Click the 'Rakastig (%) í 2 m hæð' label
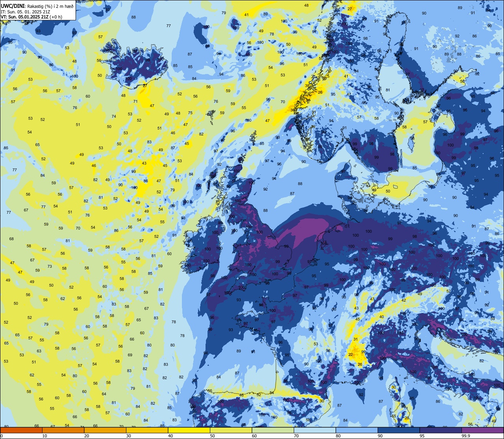The image size is (504, 439). pos(50,7)
